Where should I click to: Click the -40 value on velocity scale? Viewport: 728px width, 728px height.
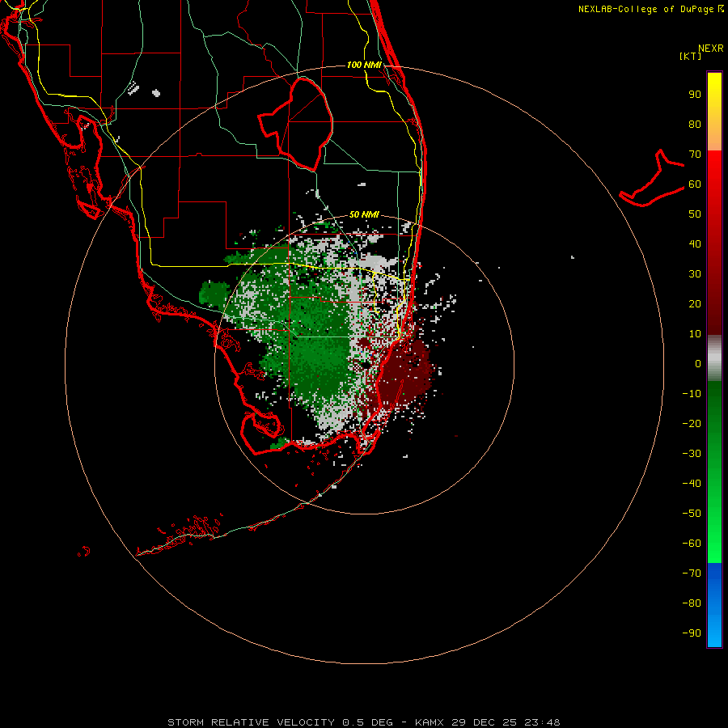(x=692, y=484)
